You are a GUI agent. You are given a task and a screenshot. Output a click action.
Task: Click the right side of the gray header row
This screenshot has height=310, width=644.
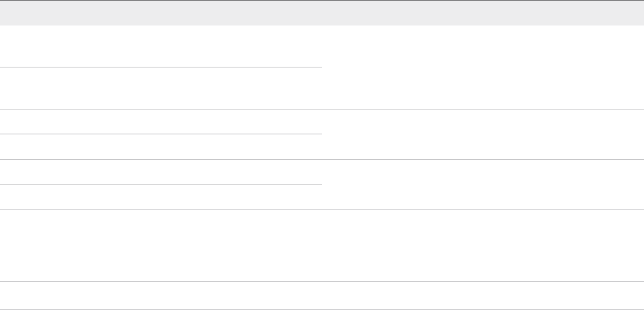(x=483, y=13)
